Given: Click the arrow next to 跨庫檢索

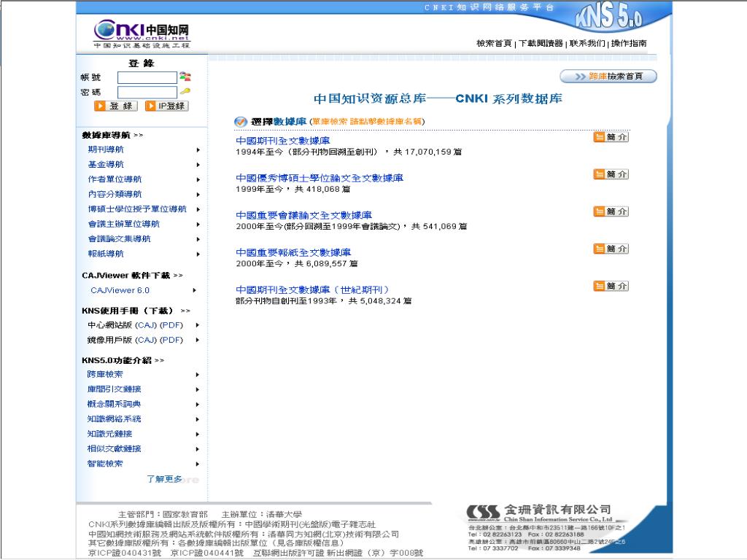Looking at the screenshot, I should point(197,375).
